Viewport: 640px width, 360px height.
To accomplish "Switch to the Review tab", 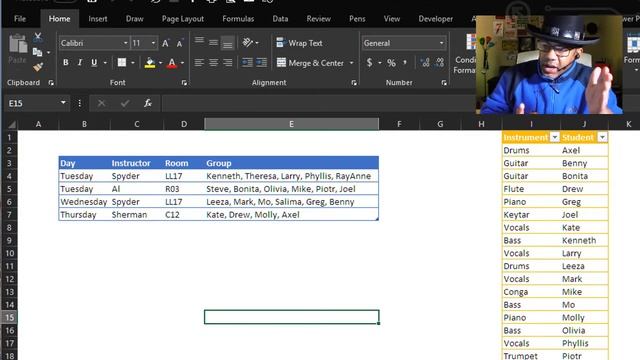I will click(318, 19).
